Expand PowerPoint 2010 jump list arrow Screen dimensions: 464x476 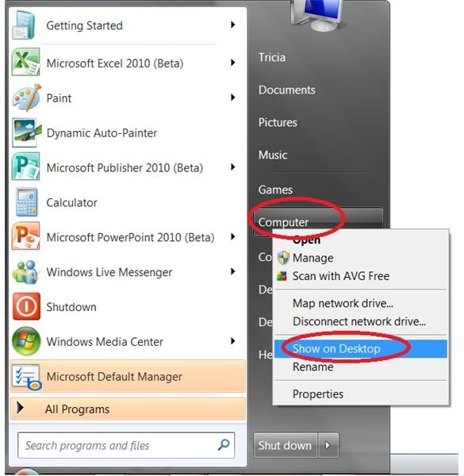pos(232,236)
